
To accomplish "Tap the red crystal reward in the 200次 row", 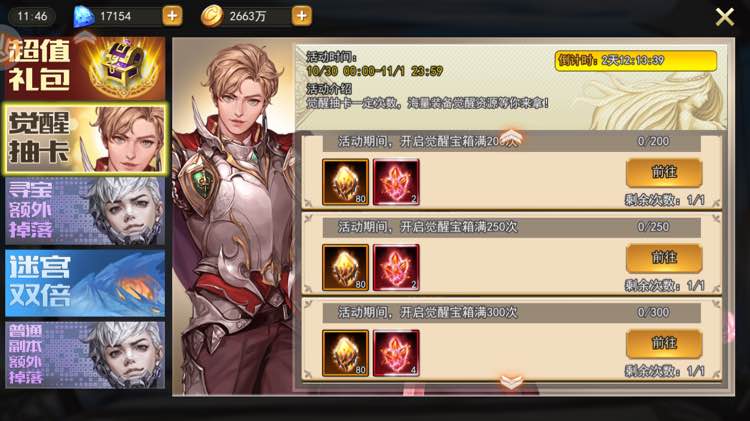I will [396, 182].
